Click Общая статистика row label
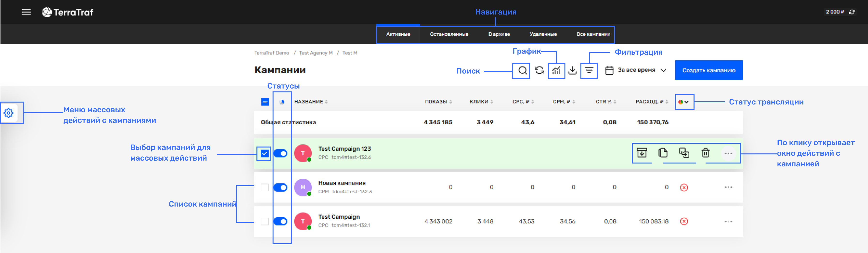Viewport: 868px width, 253px height. click(x=289, y=122)
